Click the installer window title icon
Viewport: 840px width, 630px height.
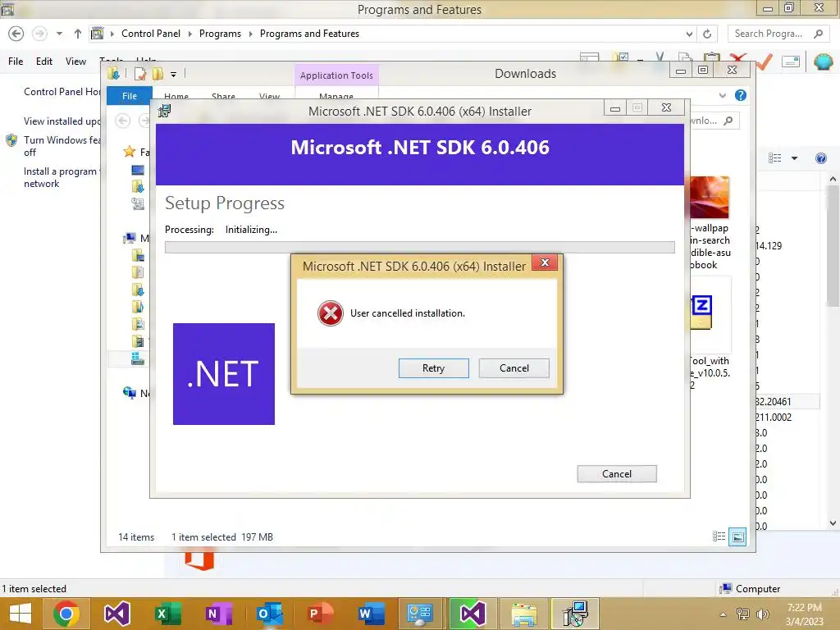[x=164, y=111]
